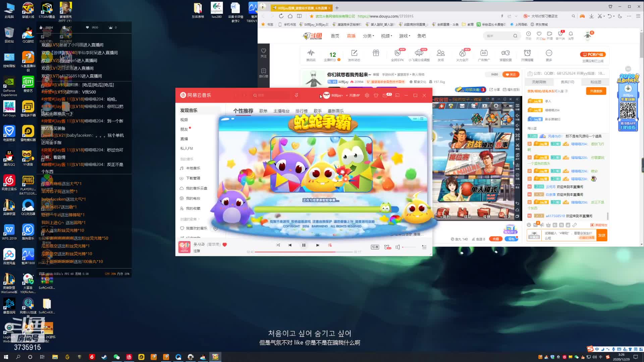Open the browser reading mode book icon
644x362 pixels.
[299, 16]
